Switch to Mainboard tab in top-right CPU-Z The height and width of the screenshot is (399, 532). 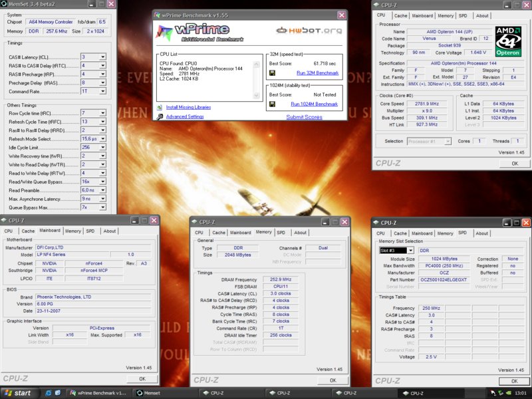[x=422, y=15]
